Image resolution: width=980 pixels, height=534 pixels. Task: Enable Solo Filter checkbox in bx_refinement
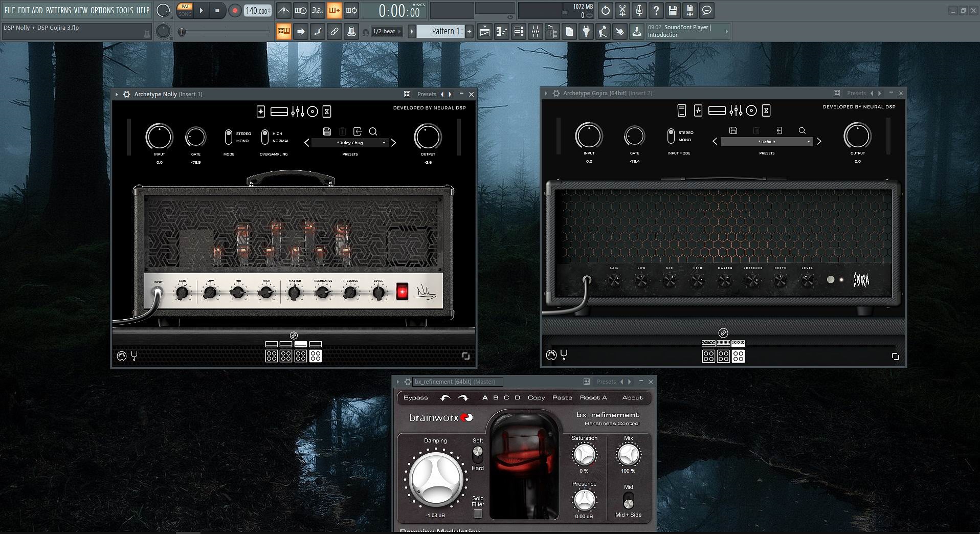tap(478, 514)
